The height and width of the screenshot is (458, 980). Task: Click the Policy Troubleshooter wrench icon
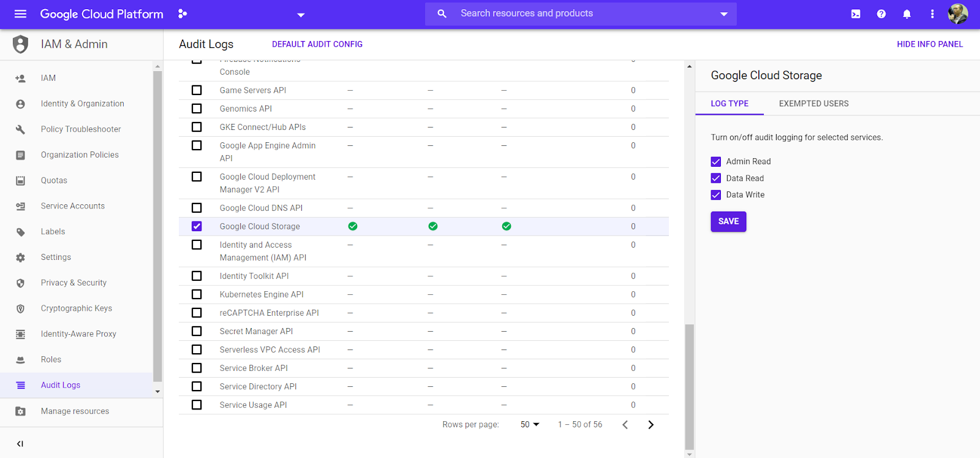tap(20, 129)
